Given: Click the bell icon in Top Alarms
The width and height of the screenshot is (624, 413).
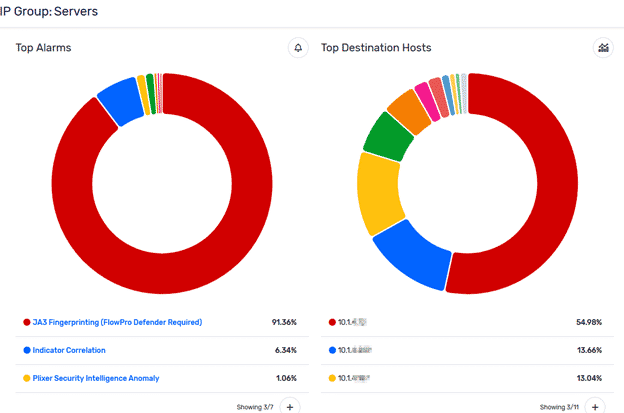Looking at the screenshot, I should tap(298, 48).
